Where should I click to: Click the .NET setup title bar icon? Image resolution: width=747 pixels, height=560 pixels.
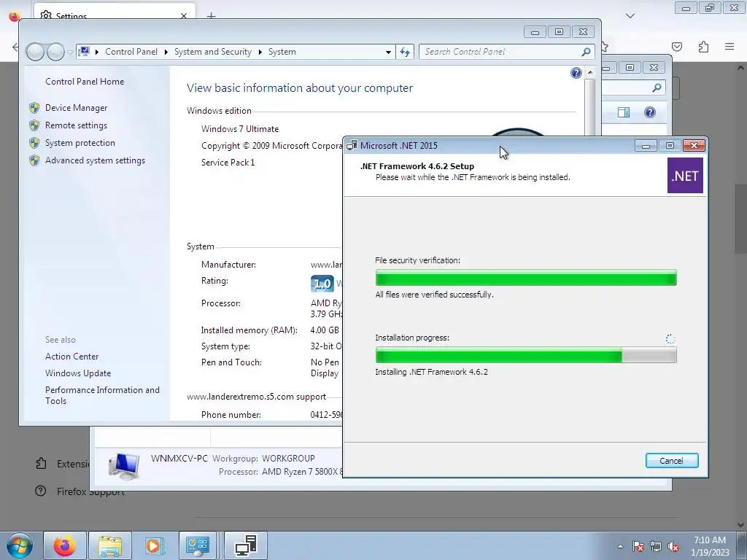tap(352, 146)
